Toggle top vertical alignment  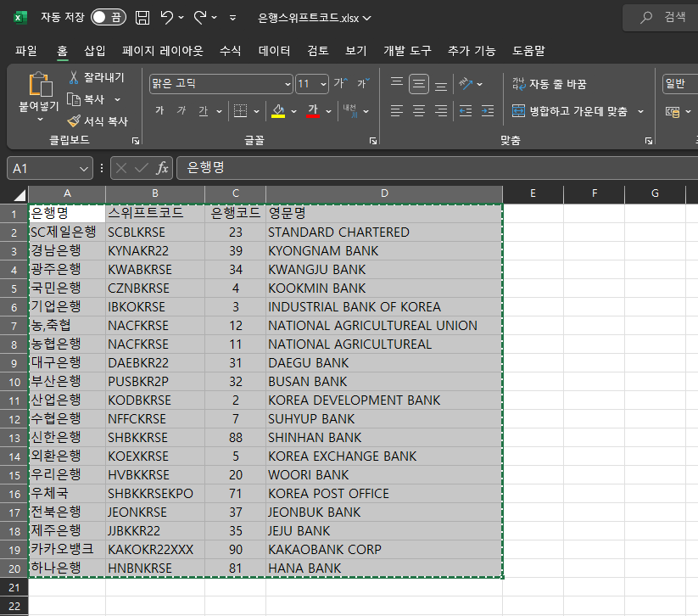tap(397, 83)
